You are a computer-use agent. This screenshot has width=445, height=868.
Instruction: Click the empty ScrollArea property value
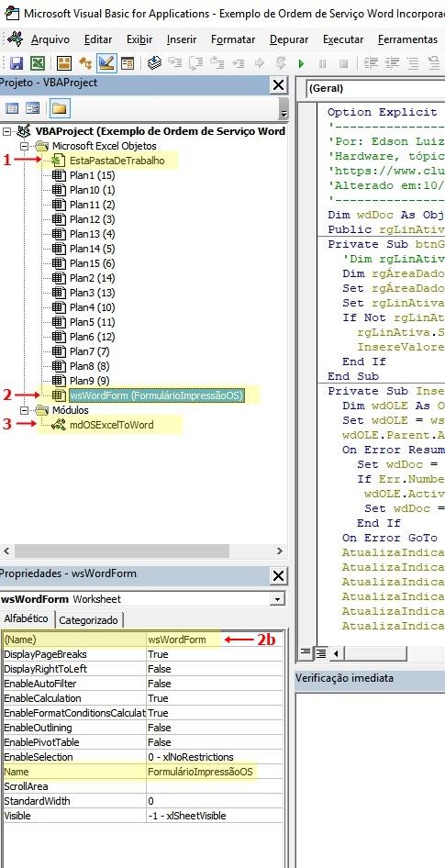coord(215,786)
